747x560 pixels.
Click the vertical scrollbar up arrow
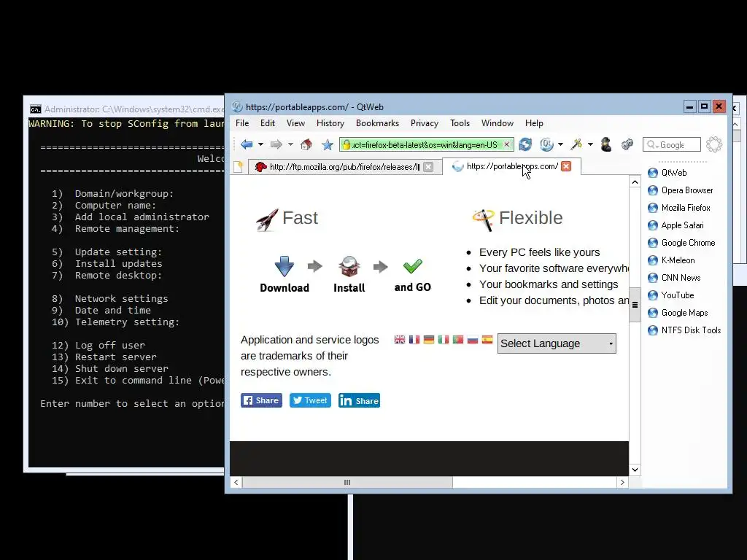coord(635,182)
